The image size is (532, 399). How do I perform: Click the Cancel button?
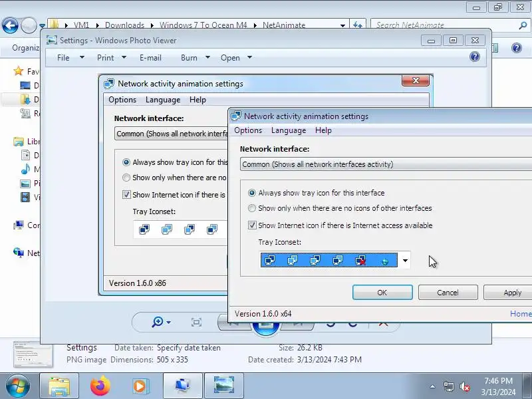(448, 293)
